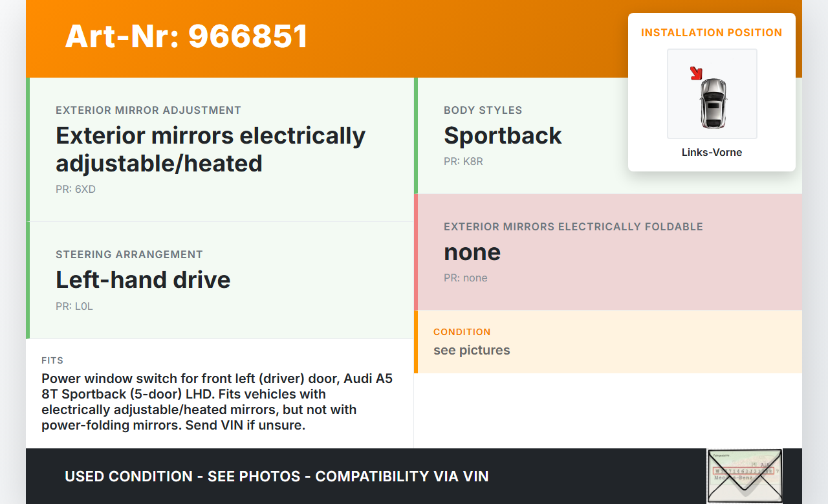Click the PR: L0L code
This screenshot has height=504, width=828.
click(x=74, y=307)
